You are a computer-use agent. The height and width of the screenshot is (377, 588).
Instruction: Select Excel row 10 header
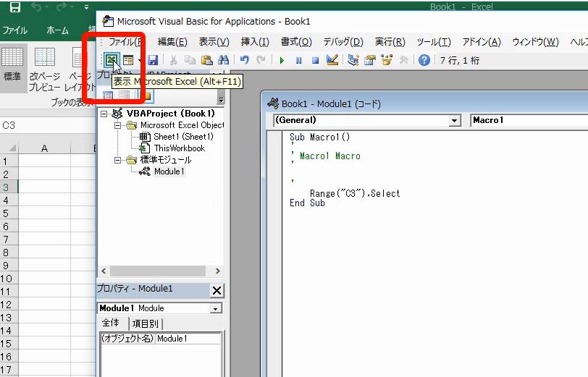point(9,279)
